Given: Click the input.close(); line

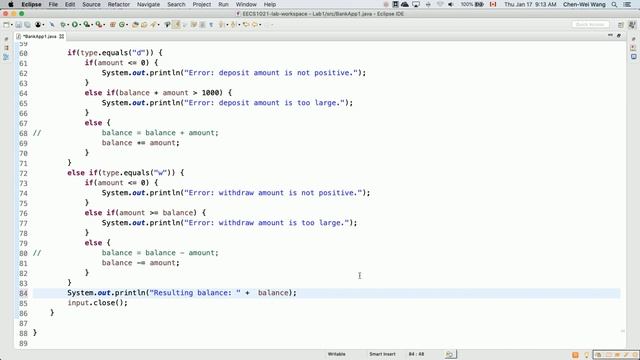Looking at the screenshot, I should 98,303.
